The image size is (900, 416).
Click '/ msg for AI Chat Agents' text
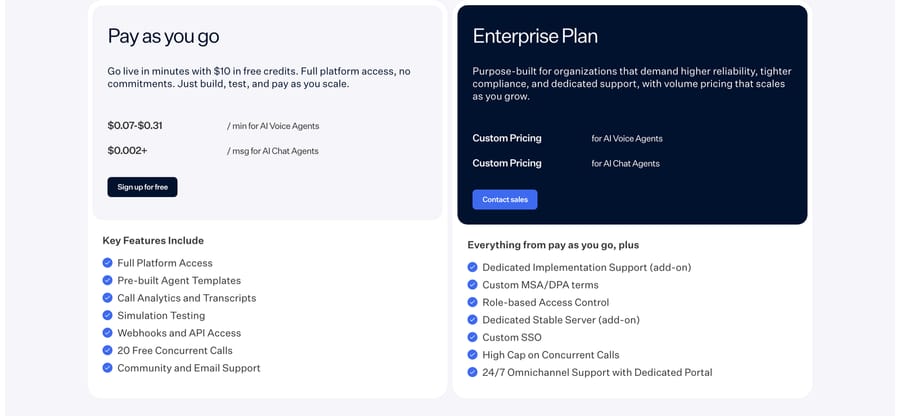[273, 151]
